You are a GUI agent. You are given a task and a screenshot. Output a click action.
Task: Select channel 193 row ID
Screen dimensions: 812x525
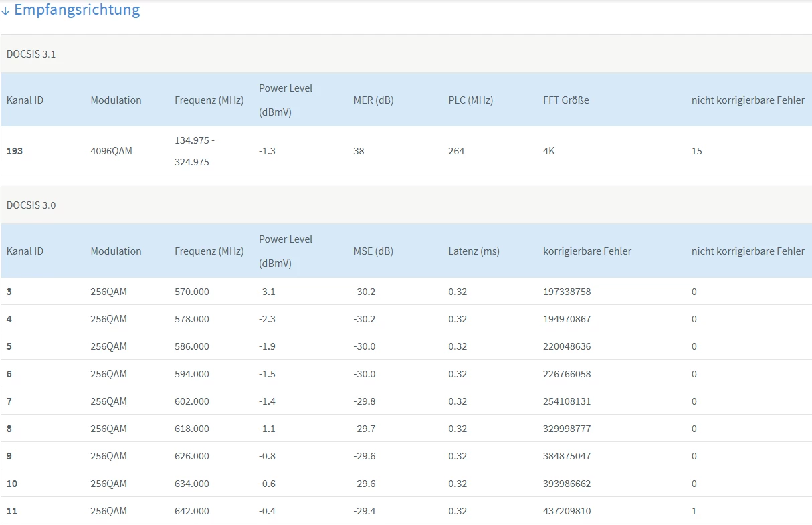(x=15, y=151)
